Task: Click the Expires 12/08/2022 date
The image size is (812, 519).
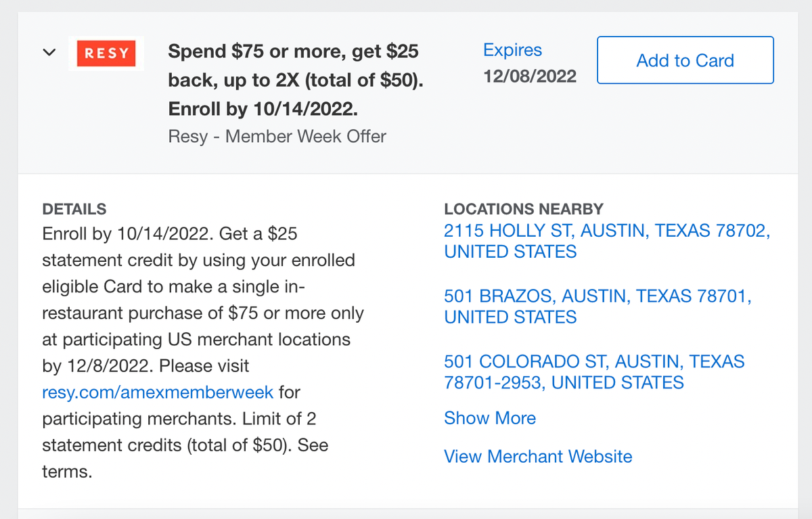Action: (529, 76)
